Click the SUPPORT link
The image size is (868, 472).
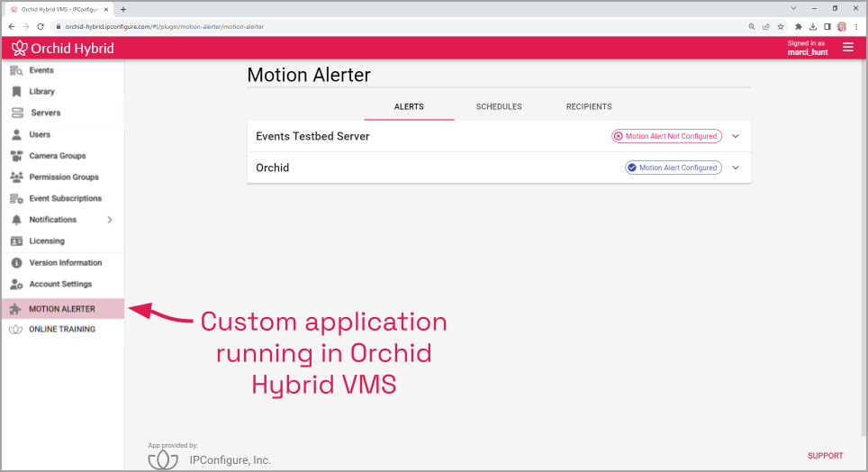tap(825, 456)
